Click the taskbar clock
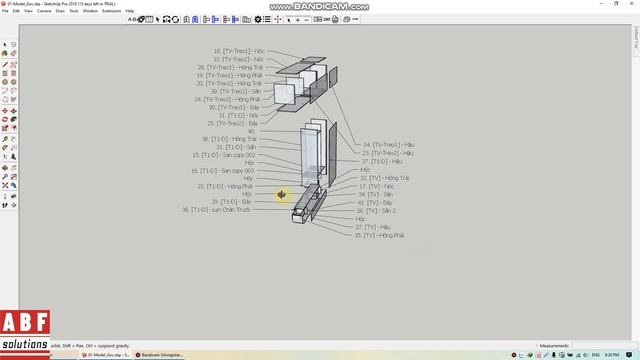 pyautogui.click(x=611, y=355)
